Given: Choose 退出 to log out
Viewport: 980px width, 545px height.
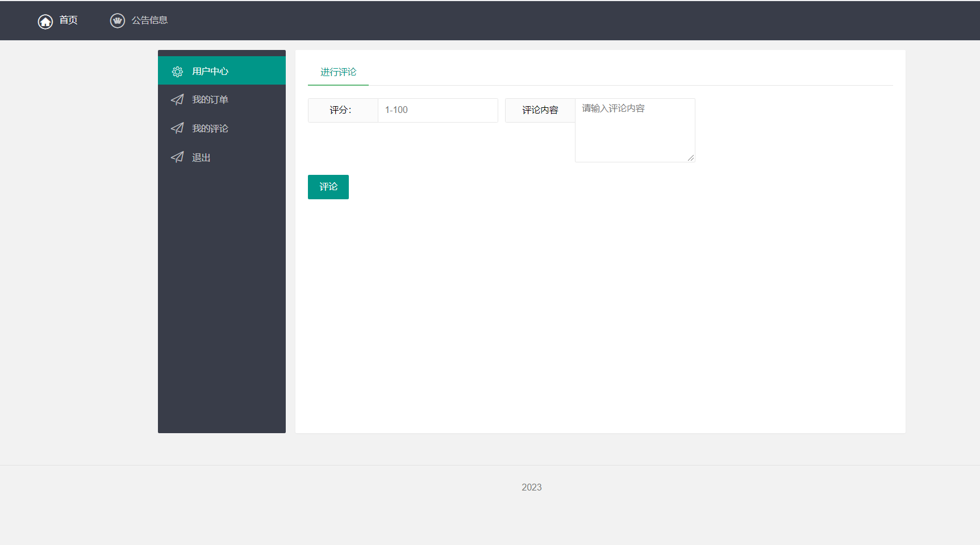Looking at the screenshot, I should [222, 157].
